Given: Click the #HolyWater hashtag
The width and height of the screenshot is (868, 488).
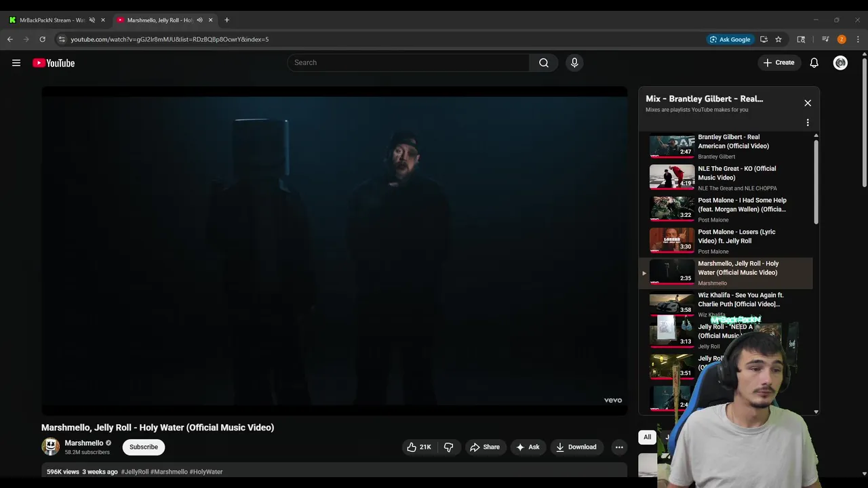Looking at the screenshot, I should point(206,472).
